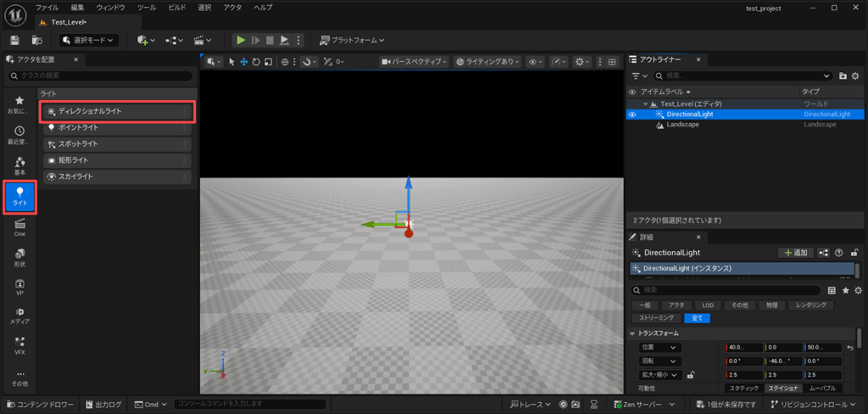Open the メディア (Media) category
Viewport: 868px width, 414px height.
point(19,316)
